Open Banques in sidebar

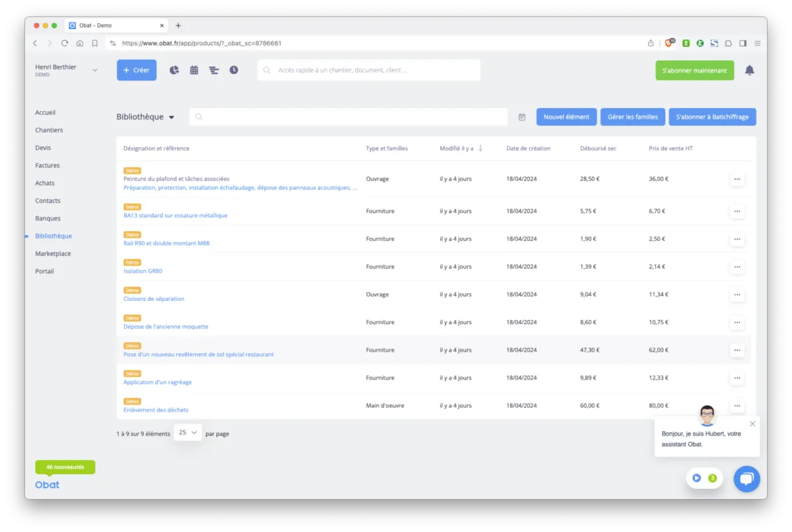48,218
